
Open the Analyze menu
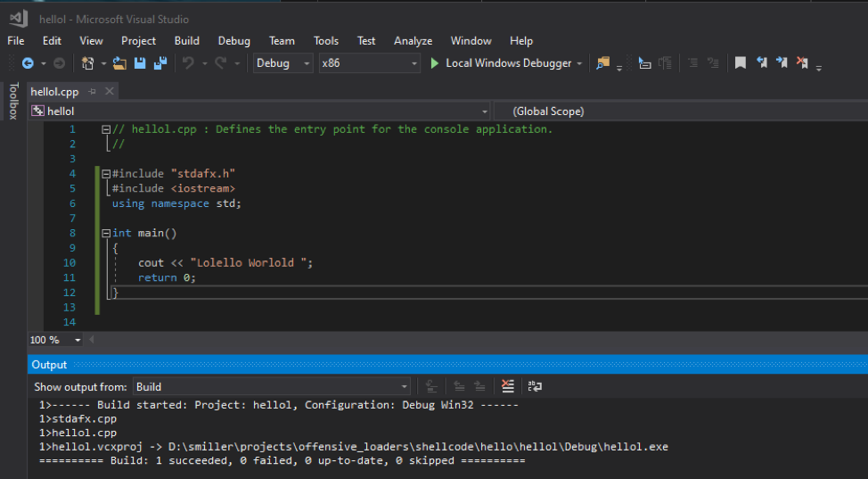413,41
